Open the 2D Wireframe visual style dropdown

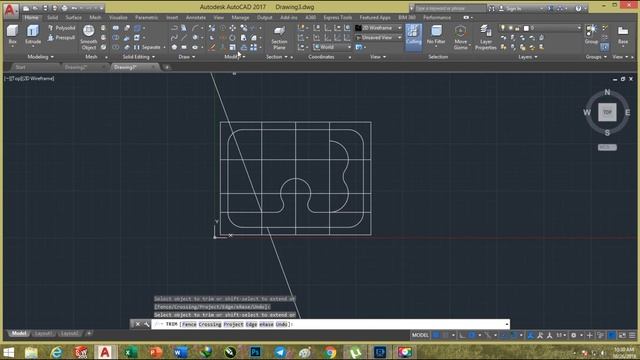(378, 28)
